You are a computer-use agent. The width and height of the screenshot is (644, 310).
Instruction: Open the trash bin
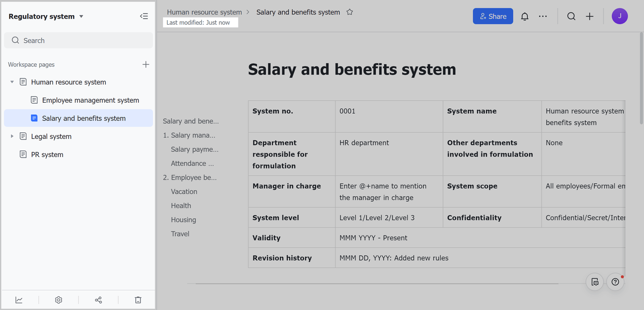coord(138,300)
